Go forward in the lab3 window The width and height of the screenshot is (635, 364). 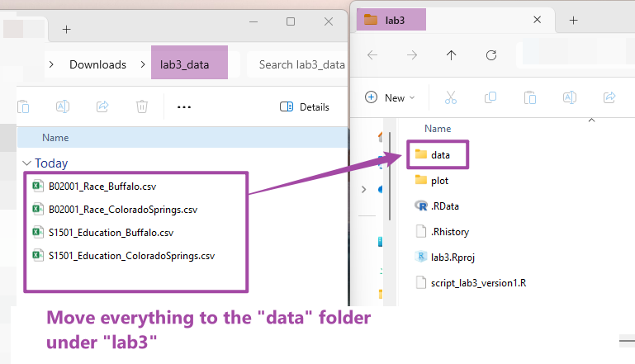click(x=412, y=55)
